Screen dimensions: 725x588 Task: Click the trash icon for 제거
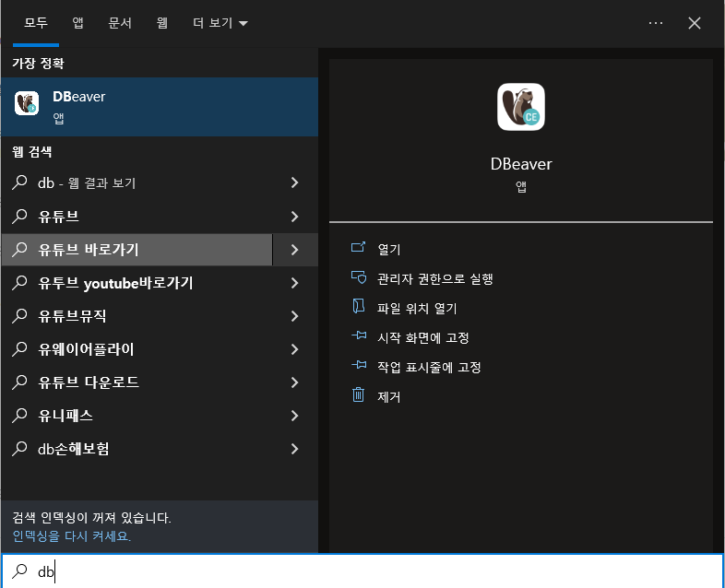click(x=358, y=395)
